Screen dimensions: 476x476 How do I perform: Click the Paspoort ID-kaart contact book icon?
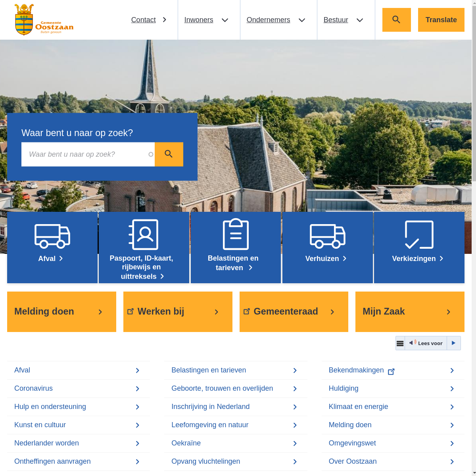[x=144, y=234]
